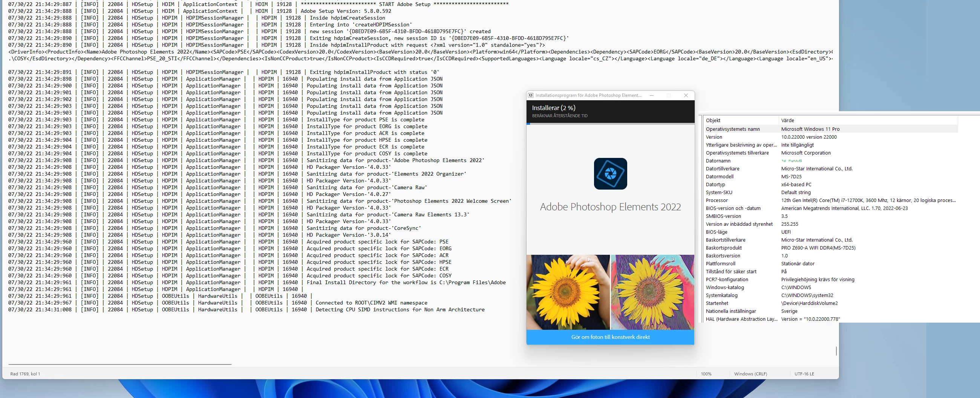Select the 'Operativsystemets namn' row in system info
The height and width of the screenshot is (398, 980).
830,129
